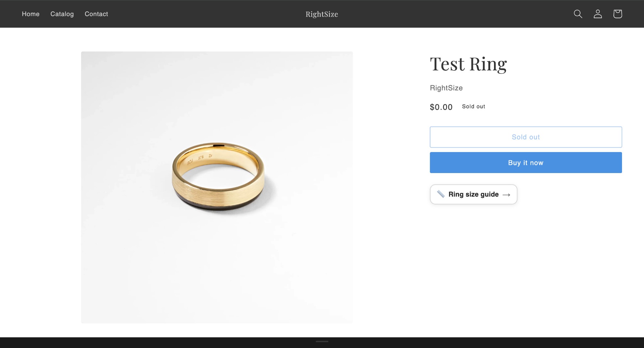
Task: Click the Buy it now button
Action: (525, 162)
